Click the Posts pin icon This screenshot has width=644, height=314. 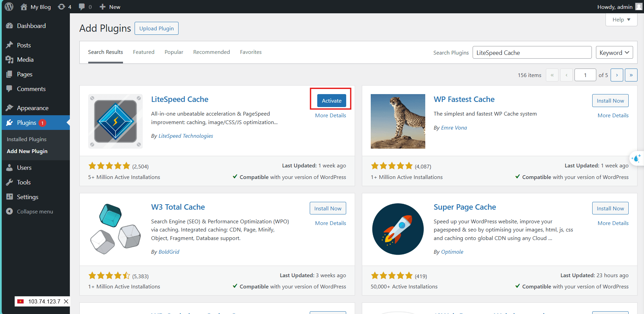10,45
